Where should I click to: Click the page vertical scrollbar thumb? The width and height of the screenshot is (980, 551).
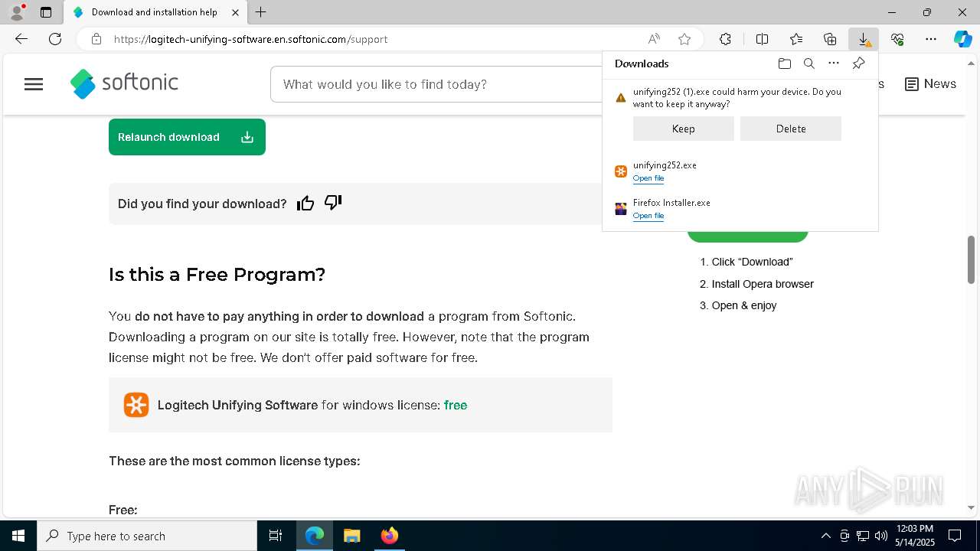tap(972, 259)
